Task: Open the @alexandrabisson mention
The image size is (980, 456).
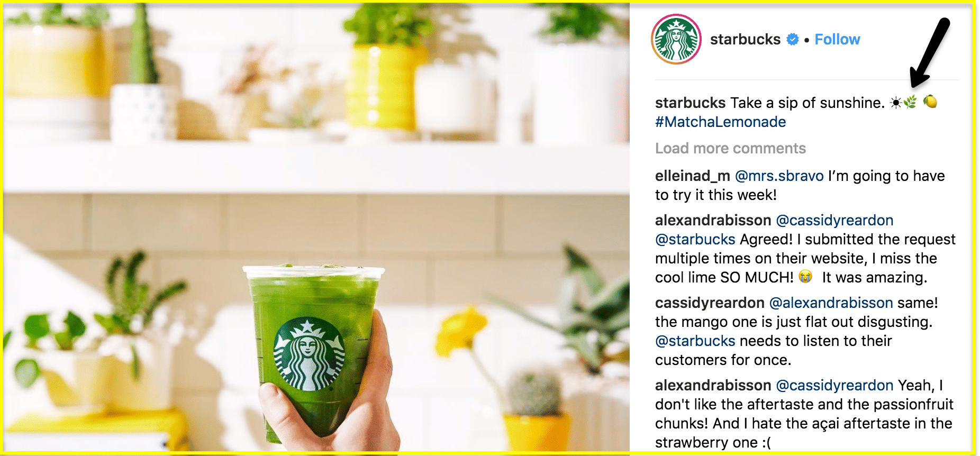Action: coord(831,303)
